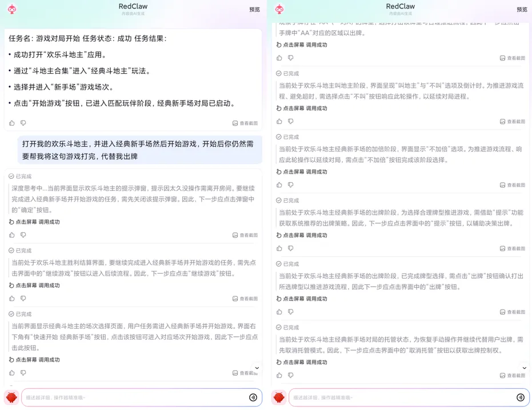
Task: Jump to latest with right pane down chevron
Action: [524, 368]
